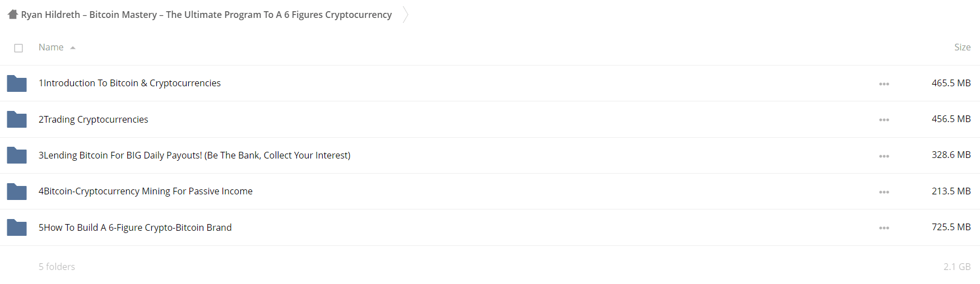The image size is (980, 284).
Task: Click folder icon for 1Introduction To Bitcoin
Action: click(17, 83)
